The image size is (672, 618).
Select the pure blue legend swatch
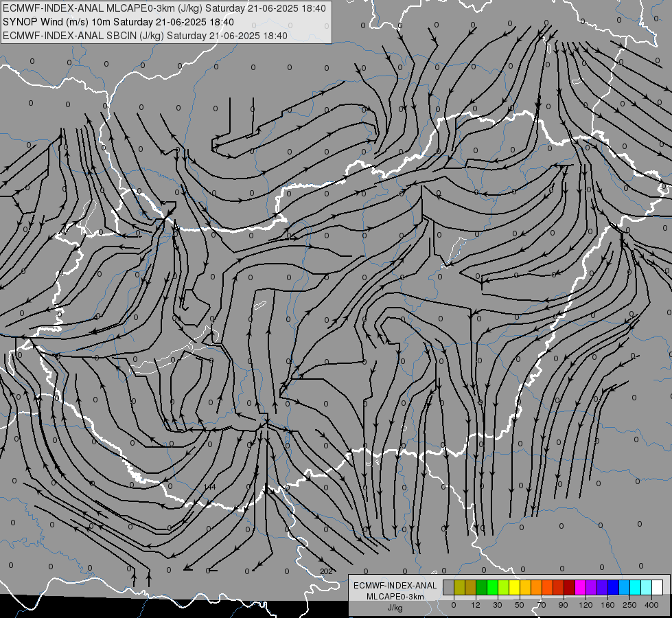(614, 587)
